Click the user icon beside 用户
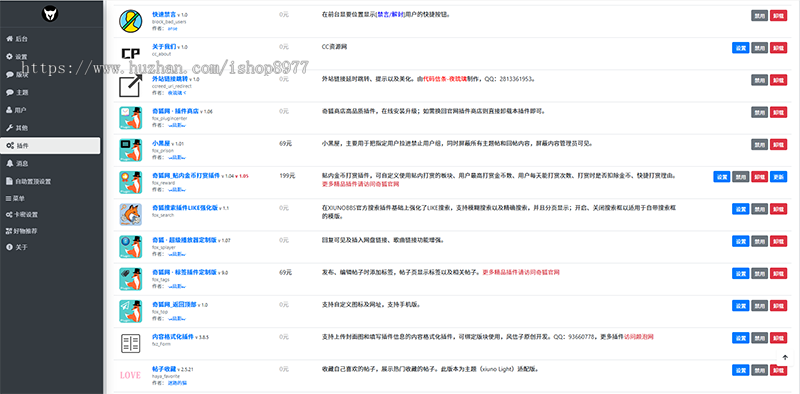800x394 pixels. click(x=9, y=110)
